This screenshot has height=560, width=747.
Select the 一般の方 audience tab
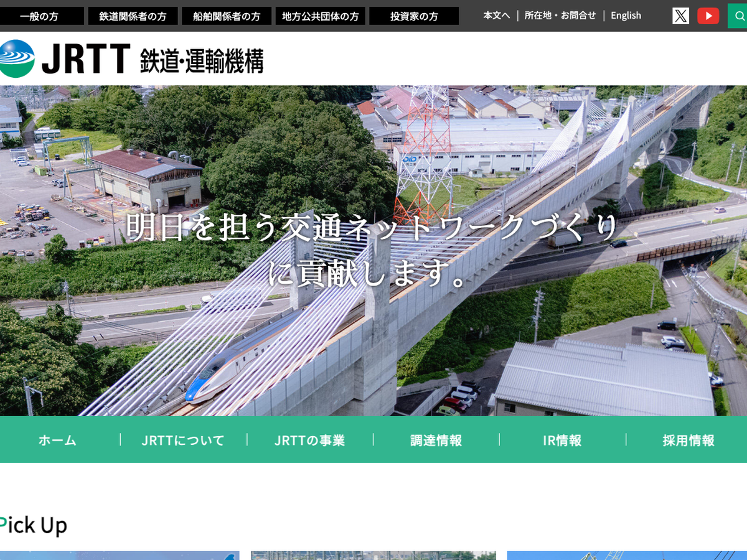[x=40, y=16]
